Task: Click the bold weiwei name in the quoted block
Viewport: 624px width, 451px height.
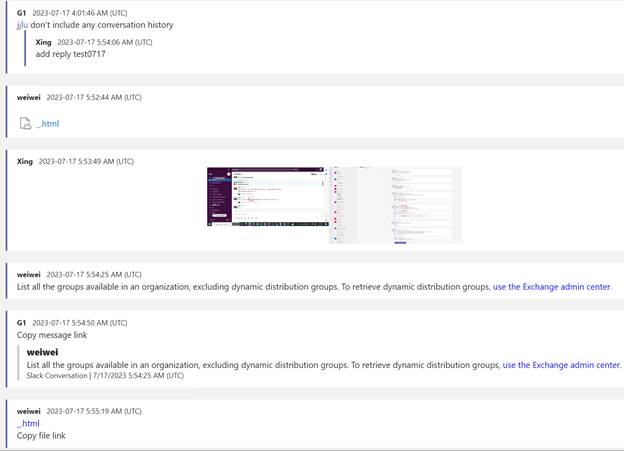Action: pos(42,352)
